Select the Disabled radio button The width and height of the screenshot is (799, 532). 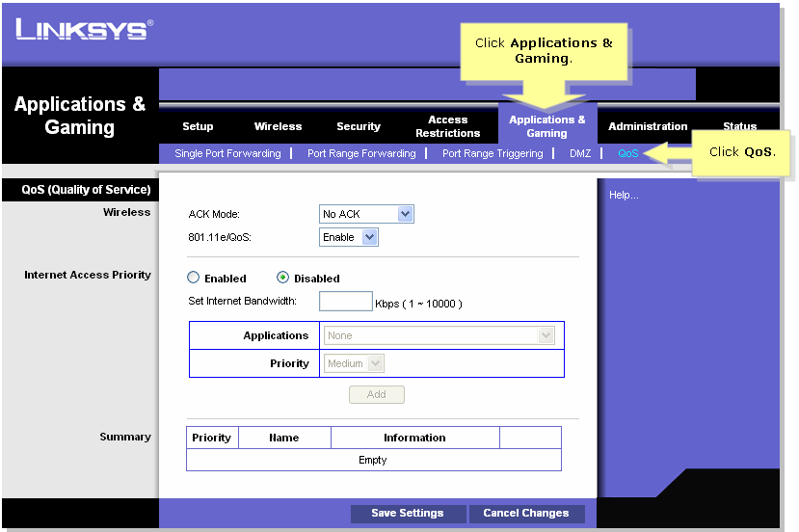point(282,278)
